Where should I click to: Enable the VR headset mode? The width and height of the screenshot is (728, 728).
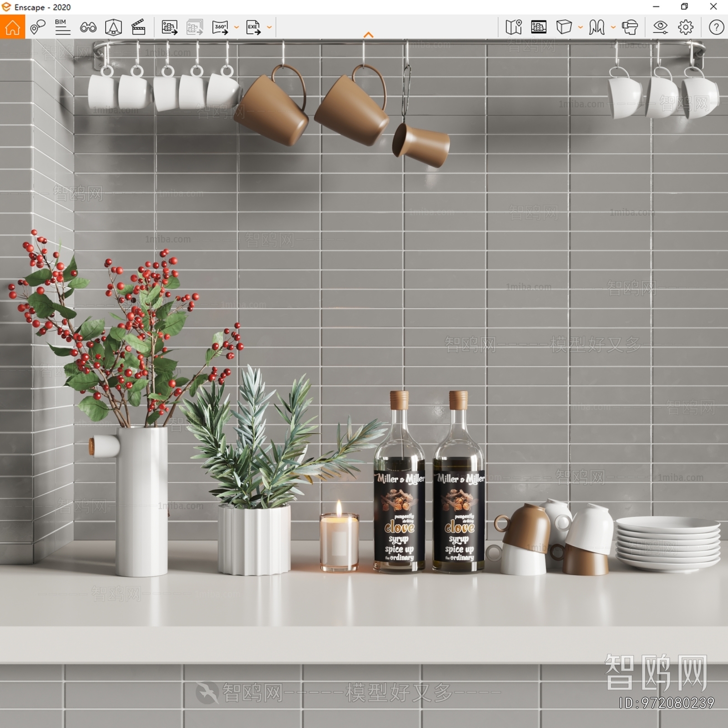click(630, 27)
